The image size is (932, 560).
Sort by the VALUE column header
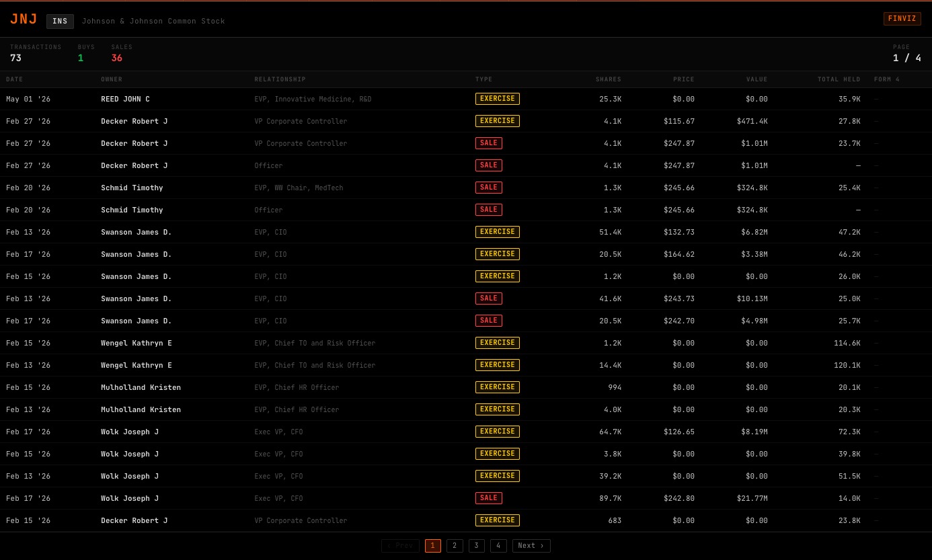coord(757,79)
